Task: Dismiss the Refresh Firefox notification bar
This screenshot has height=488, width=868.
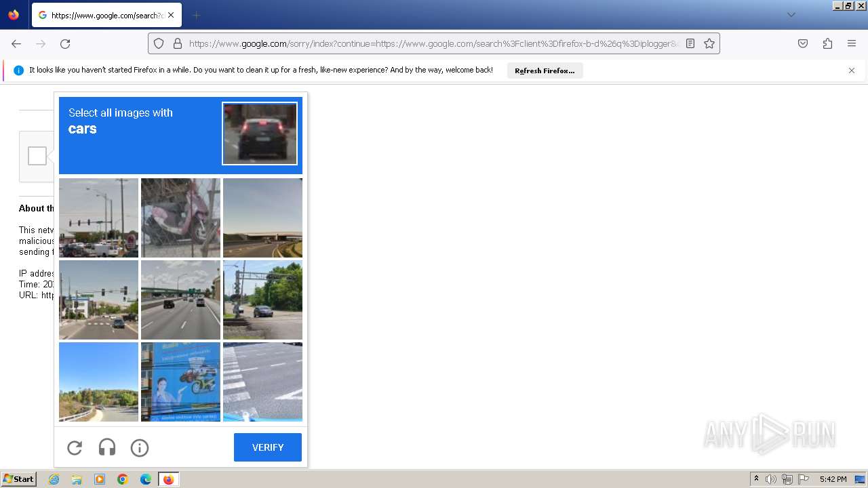Action: (x=852, y=70)
